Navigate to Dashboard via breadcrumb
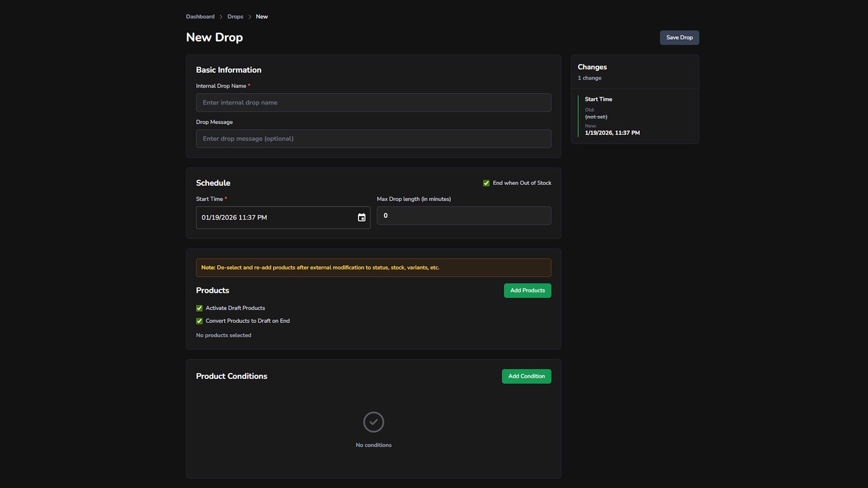The image size is (868, 488). (x=200, y=16)
